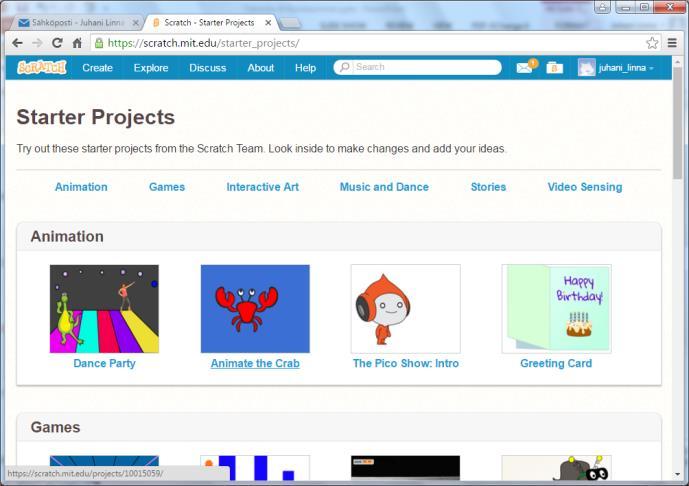Click the search magnifier icon
Screen dimensions: 689x486
pos(345,67)
